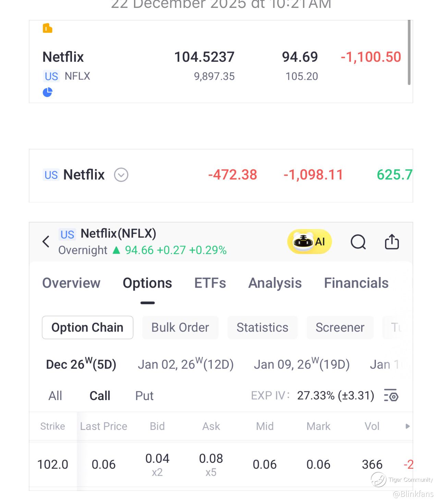This screenshot has height=504, width=442.
Task: Switch to the Overview tab
Action: (x=71, y=283)
